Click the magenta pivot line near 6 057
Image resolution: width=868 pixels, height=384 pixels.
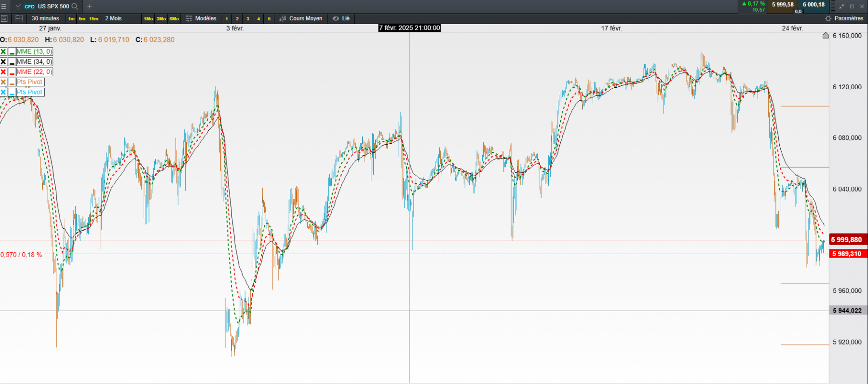[x=805, y=167]
